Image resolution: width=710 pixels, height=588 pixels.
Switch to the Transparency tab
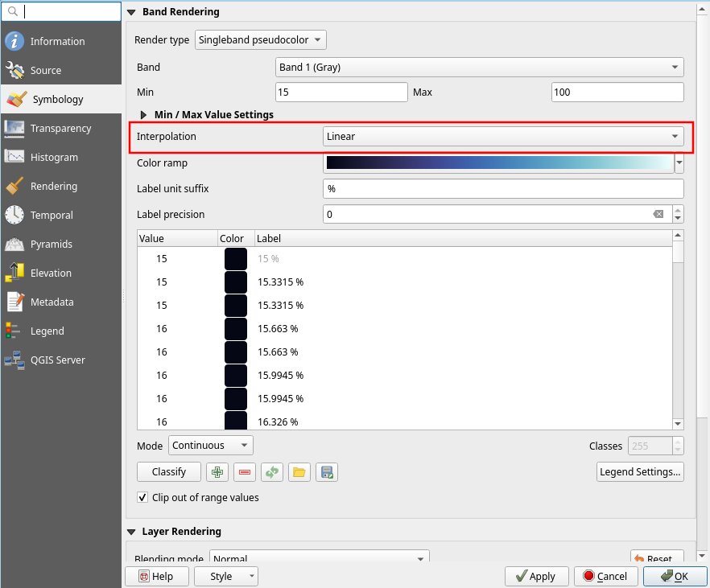click(x=61, y=128)
